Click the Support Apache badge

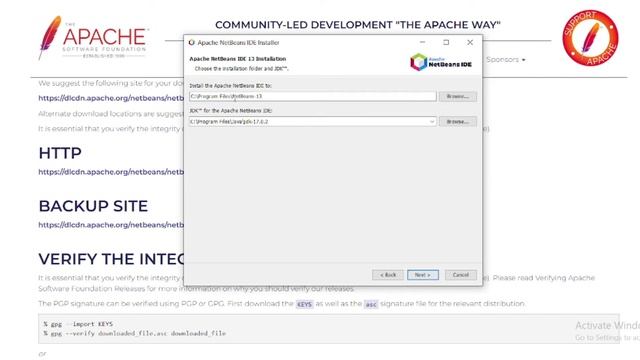coord(590,38)
